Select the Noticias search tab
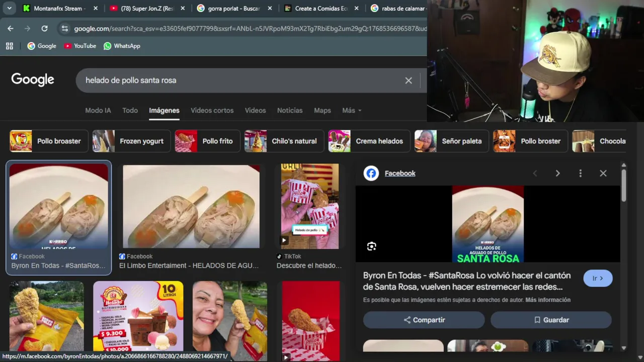This screenshot has height=362, width=644. (290, 110)
